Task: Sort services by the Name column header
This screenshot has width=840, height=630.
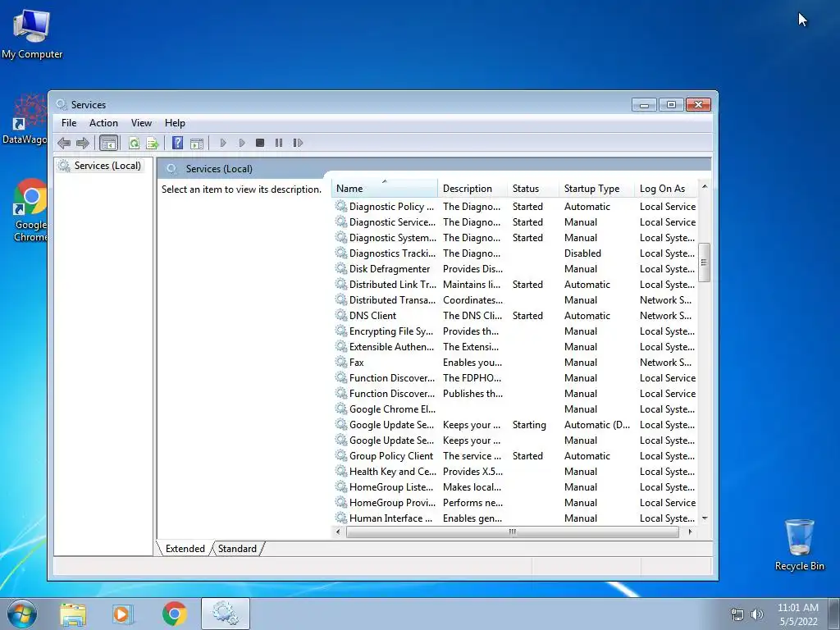Action: (384, 188)
